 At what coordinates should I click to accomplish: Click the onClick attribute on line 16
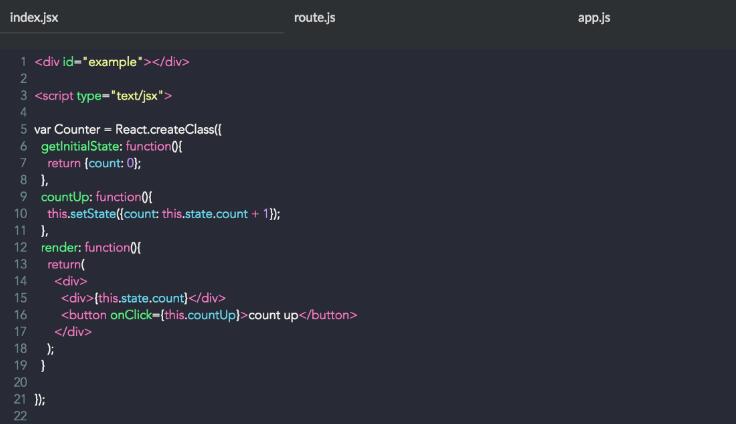coord(131,315)
